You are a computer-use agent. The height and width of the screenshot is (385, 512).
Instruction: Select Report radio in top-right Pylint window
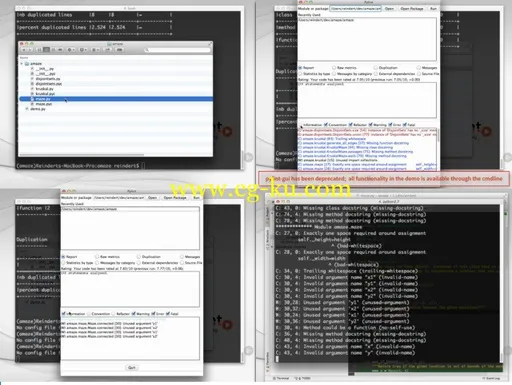(300, 68)
